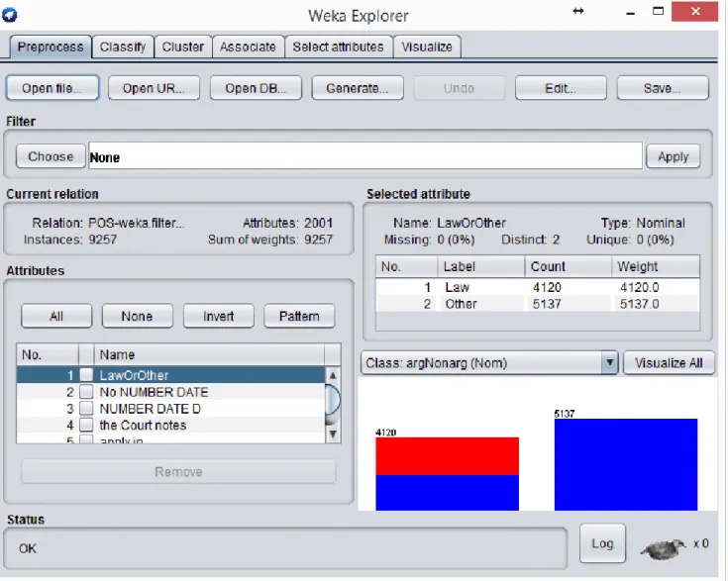Select the the Court notes attribute row
This screenshot has height=581, width=728.
[170, 425]
